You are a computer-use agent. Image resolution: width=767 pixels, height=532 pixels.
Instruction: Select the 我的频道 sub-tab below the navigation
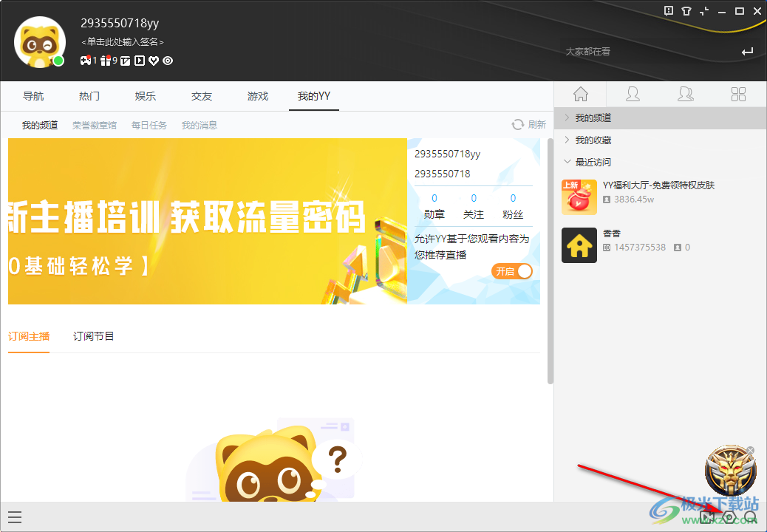(40, 126)
